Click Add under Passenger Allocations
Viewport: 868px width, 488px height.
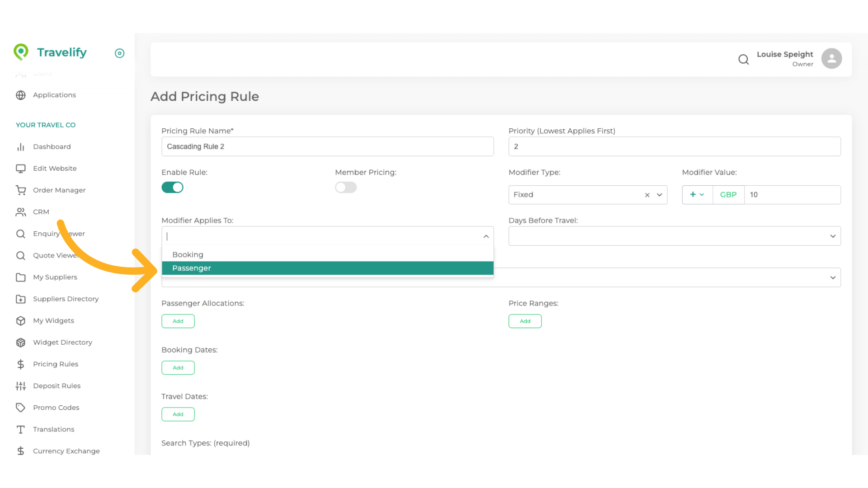tap(178, 321)
